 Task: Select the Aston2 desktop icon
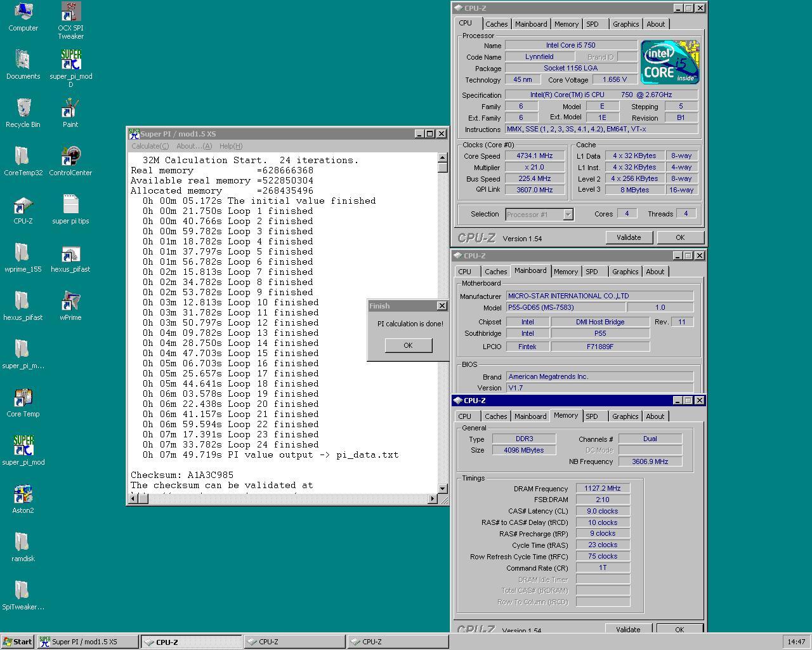pos(23,499)
